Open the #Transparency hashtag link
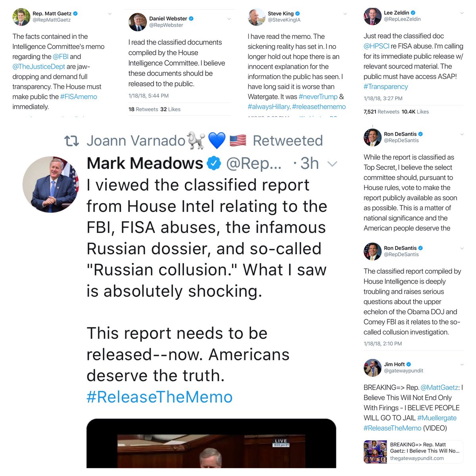 (x=386, y=86)
